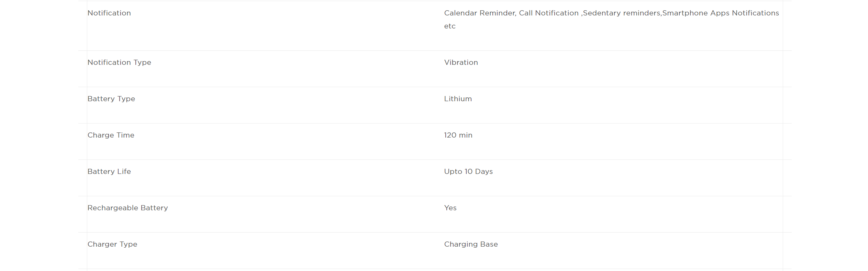The image size is (868, 271).
Task: Click the Charger Type label
Action: 112,244
